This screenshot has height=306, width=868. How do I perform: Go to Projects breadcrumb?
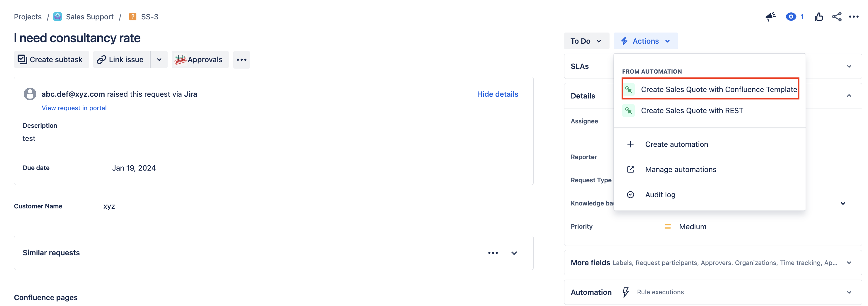(28, 16)
